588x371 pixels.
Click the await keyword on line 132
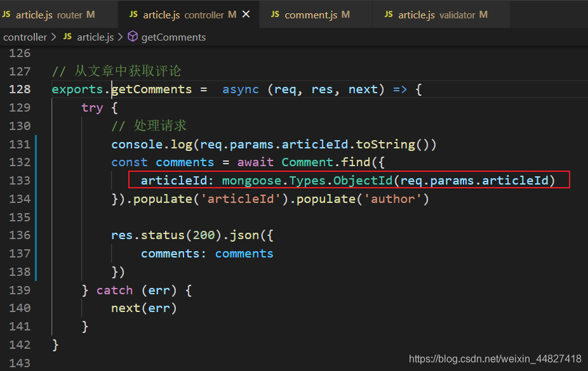click(x=255, y=162)
